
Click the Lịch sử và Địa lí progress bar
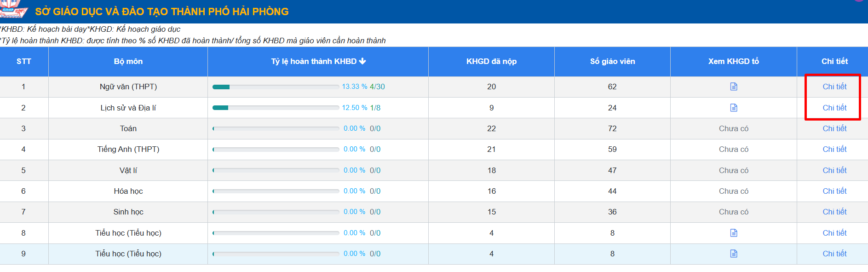tap(276, 108)
